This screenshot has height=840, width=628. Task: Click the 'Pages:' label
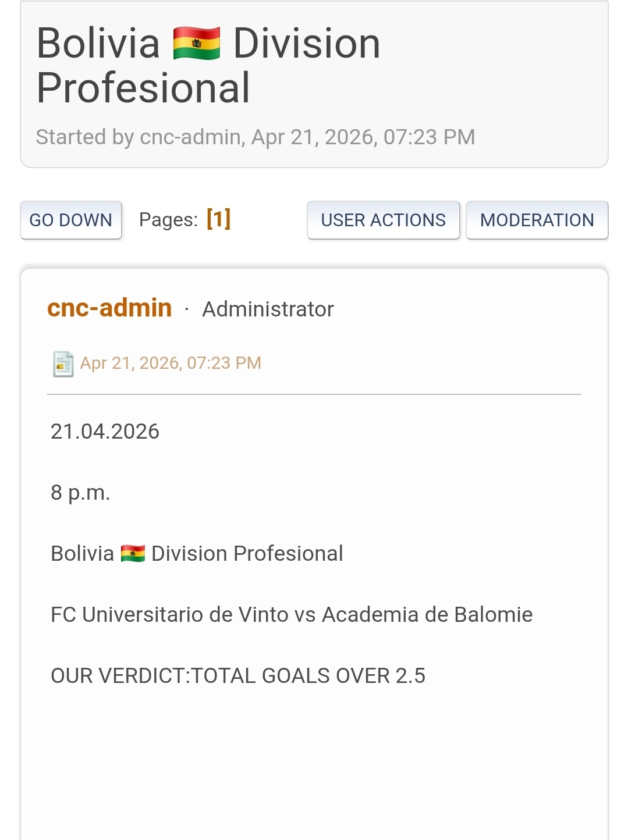tap(168, 220)
